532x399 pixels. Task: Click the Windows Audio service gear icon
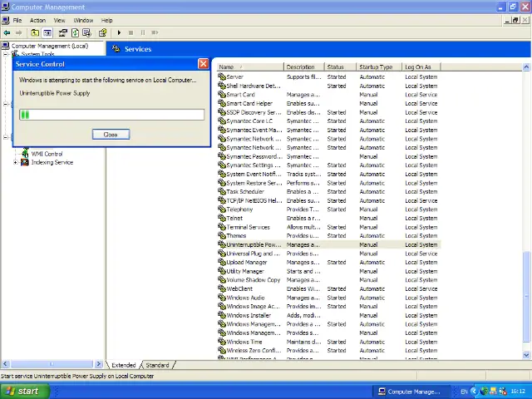point(222,298)
